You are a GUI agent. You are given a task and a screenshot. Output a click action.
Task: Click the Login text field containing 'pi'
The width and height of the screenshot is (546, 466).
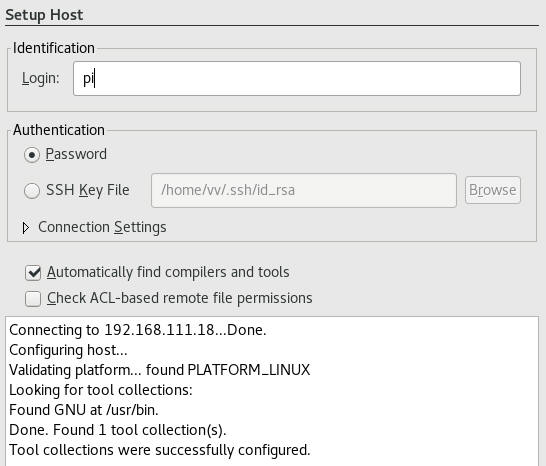(x=297, y=78)
